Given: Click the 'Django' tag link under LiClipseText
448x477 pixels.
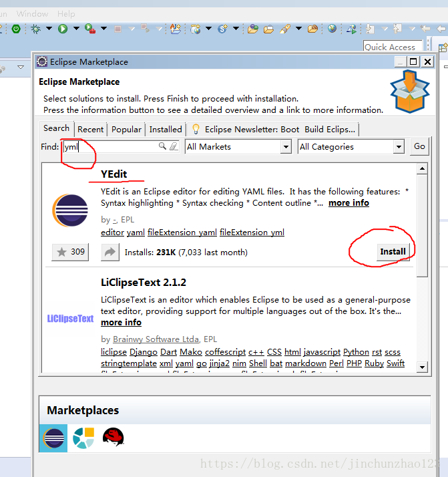Looking at the screenshot, I should click(144, 352).
